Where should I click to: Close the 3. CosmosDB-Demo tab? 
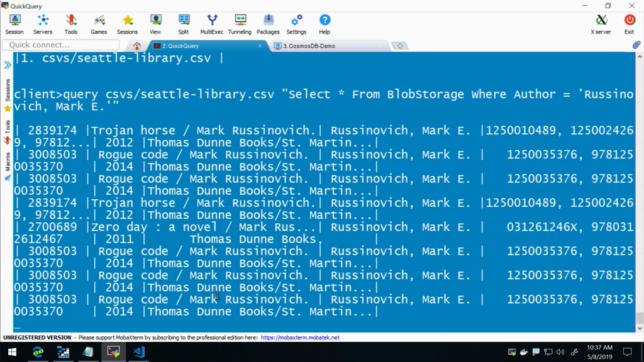380,45
